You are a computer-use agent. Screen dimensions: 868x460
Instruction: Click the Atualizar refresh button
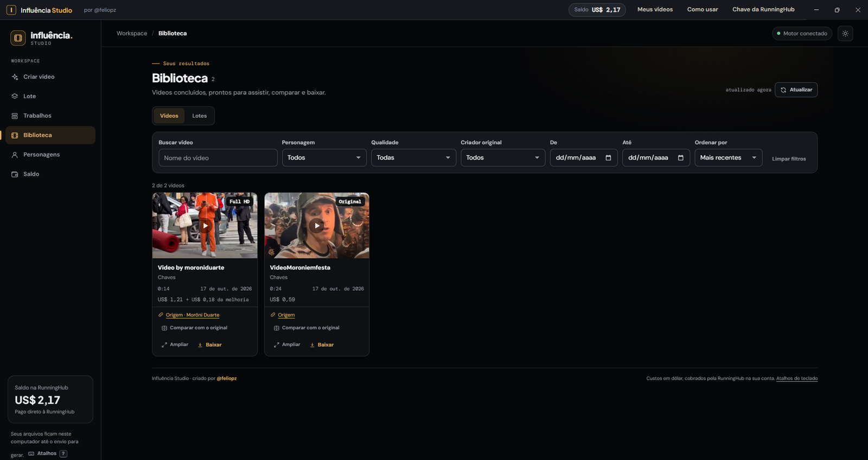click(x=796, y=90)
